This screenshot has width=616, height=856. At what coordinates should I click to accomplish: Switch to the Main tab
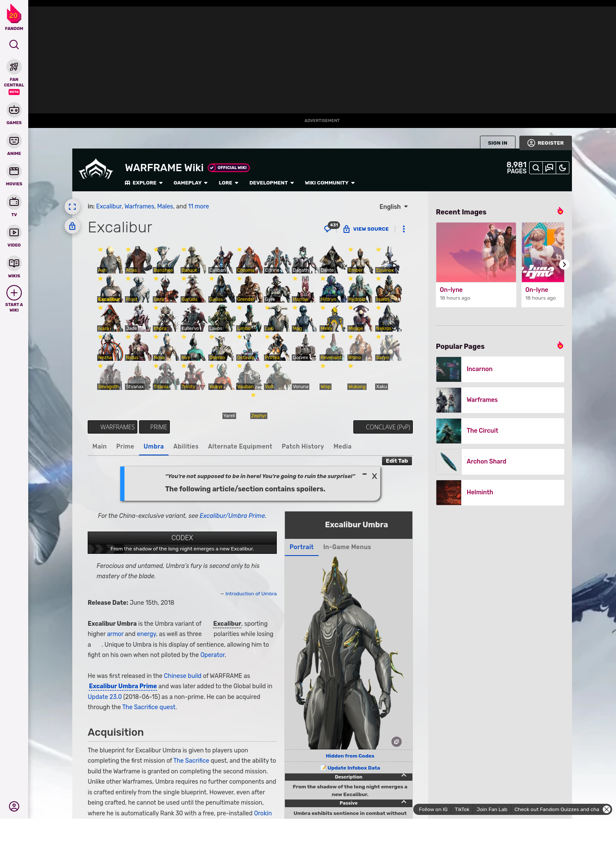[x=100, y=446]
